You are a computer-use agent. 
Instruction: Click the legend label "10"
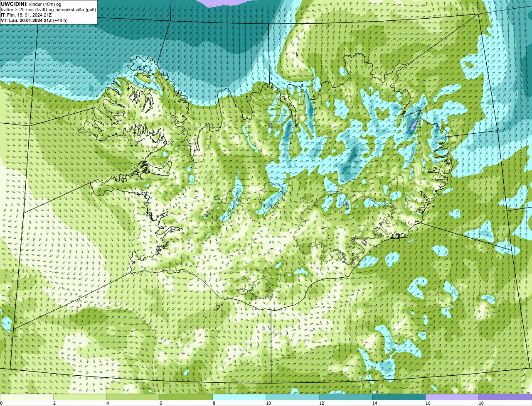[268, 403]
